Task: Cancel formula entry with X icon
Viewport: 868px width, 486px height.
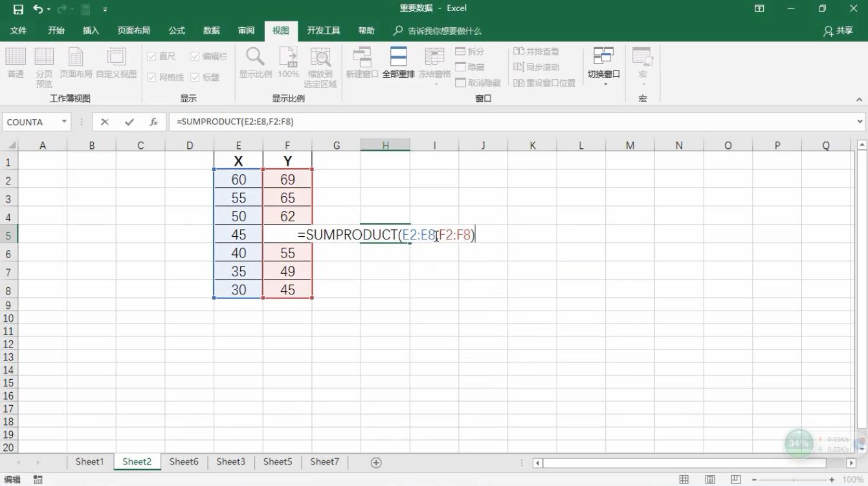Action: pyautogui.click(x=105, y=122)
